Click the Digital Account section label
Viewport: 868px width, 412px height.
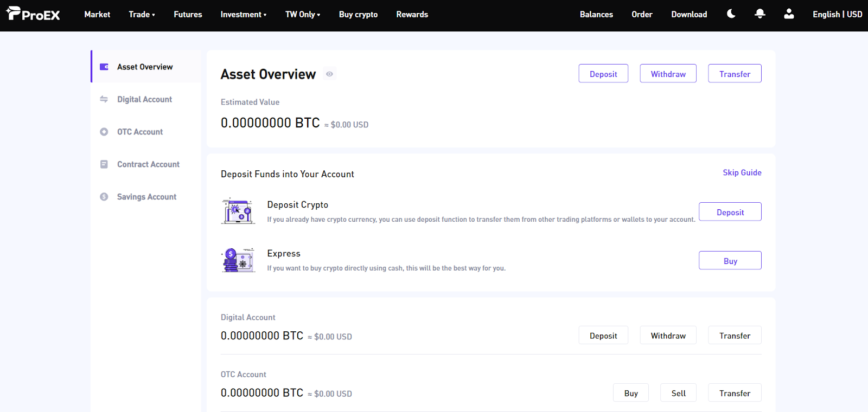pos(248,317)
